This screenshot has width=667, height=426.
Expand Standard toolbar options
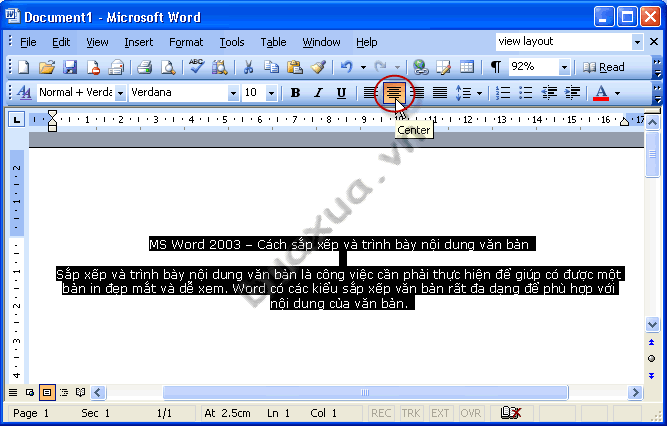pos(657,67)
